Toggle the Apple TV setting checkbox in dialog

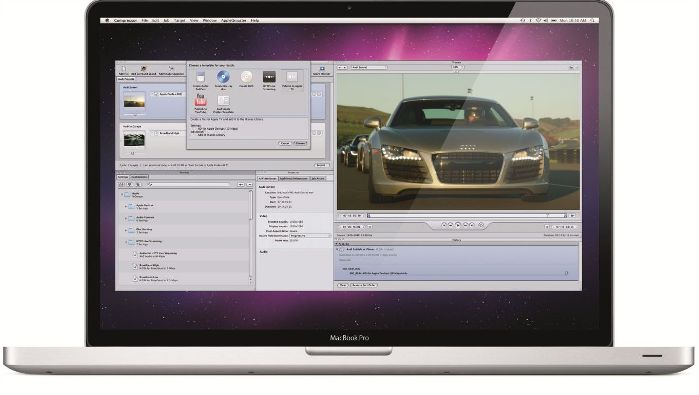[195, 129]
